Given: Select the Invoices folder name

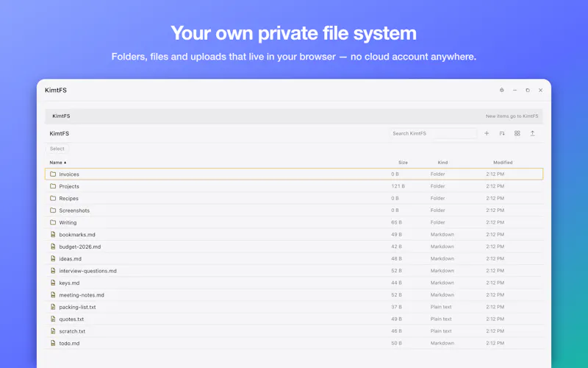Looking at the screenshot, I should (69, 174).
